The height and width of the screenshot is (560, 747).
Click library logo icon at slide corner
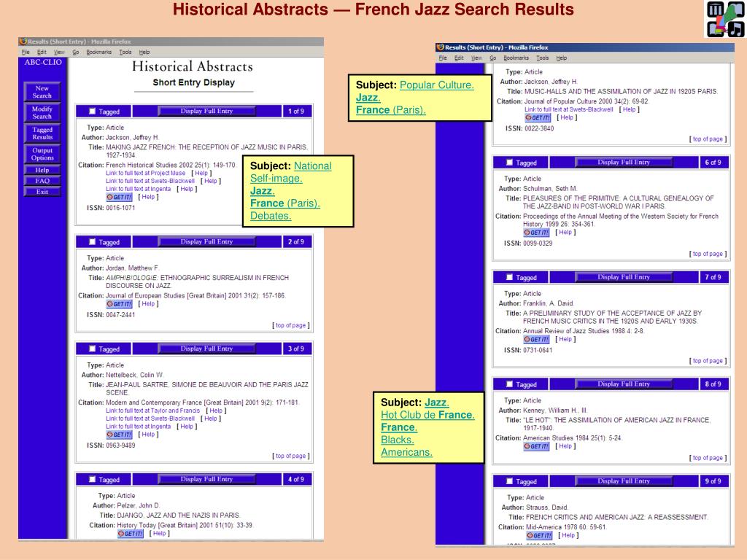pos(725,19)
